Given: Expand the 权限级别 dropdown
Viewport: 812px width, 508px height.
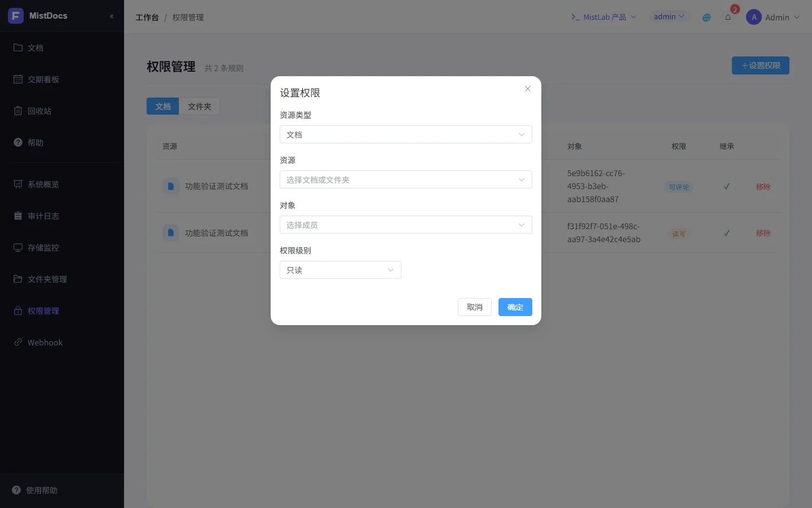Looking at the screenshot, I should click(341, 270).
